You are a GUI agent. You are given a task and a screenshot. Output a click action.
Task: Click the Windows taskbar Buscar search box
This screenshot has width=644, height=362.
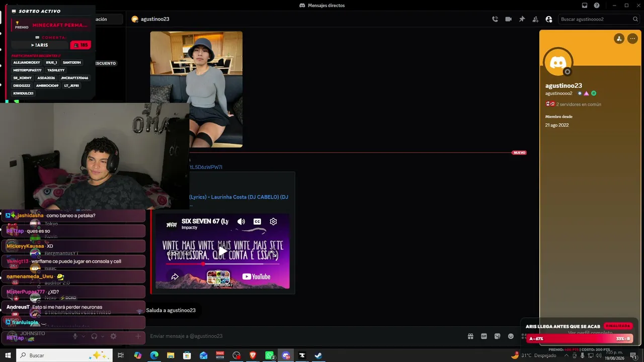(64, 355)
